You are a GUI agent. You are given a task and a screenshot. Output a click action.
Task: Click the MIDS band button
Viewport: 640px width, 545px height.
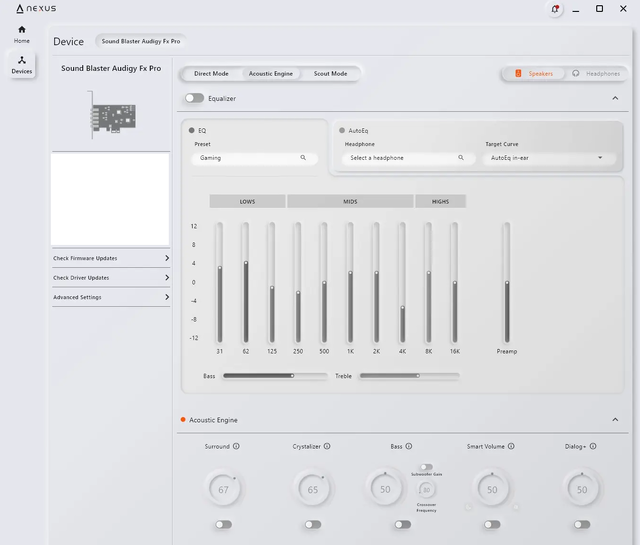coord(350,201)
